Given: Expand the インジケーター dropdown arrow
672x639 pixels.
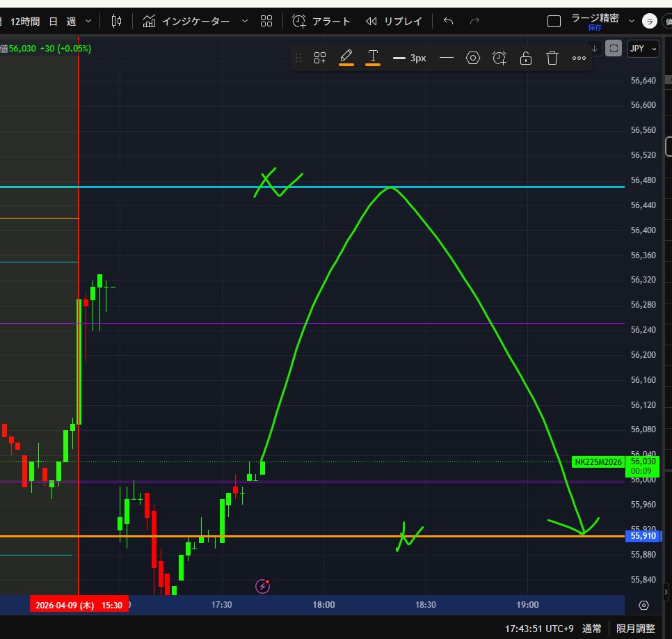Looking at the screenshot, I should (x=244, y=21).
